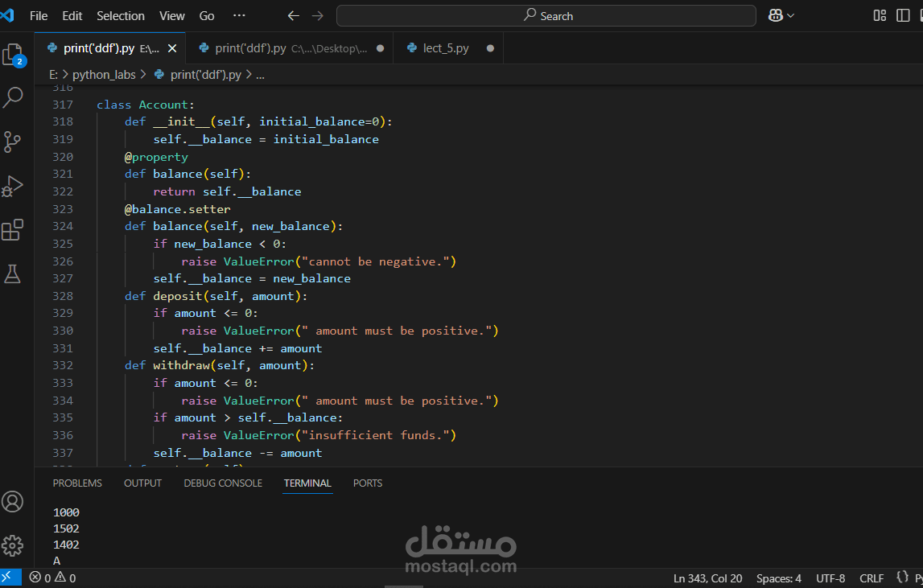Click terminal output 1000
Image resolution: width=923 pixels, height=588 pixels.
tap(66, 512)
